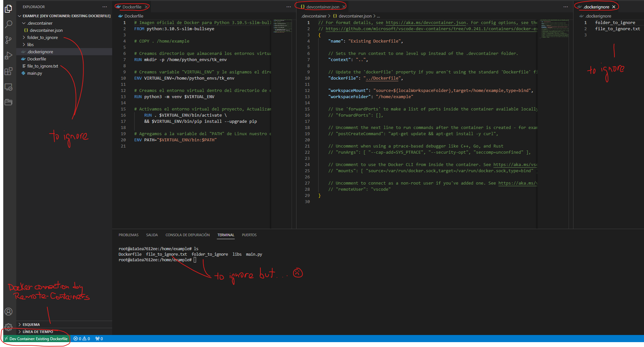Follow the aka.ms/devcontainer.json link
The image size is (644, 347).
[426, 22]
